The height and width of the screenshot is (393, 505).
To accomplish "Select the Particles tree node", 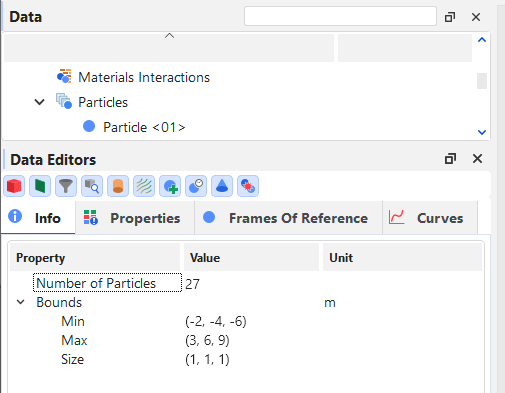I will click(103, 102).
